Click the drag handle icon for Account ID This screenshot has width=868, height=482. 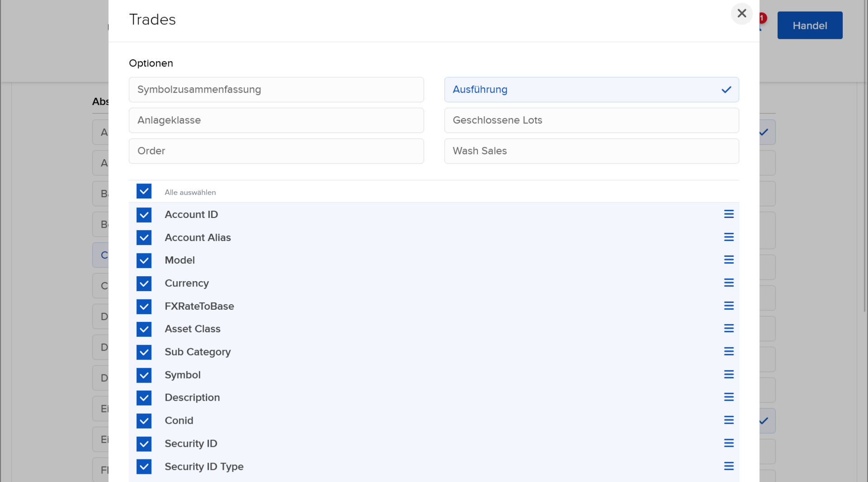(x=728, y=214)
